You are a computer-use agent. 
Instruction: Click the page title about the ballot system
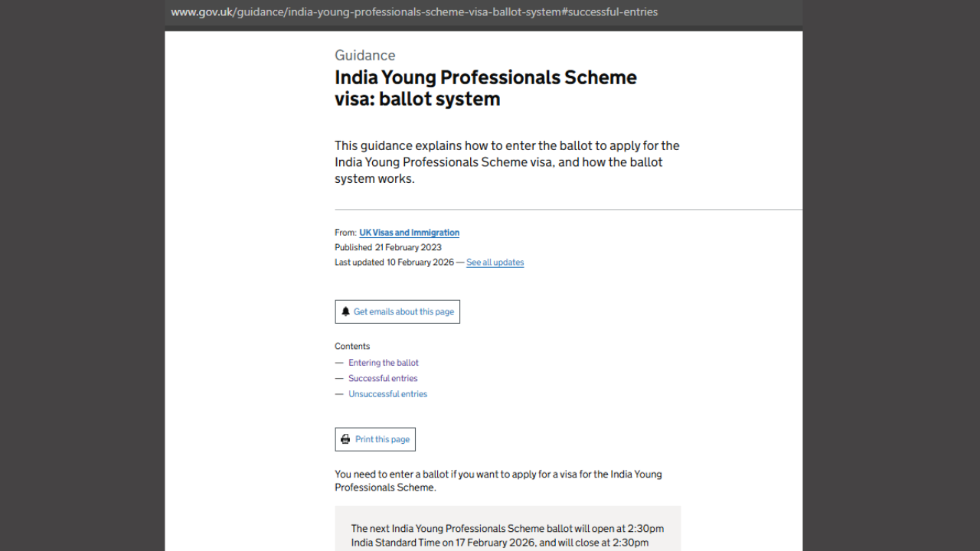(x=485, y=87)
